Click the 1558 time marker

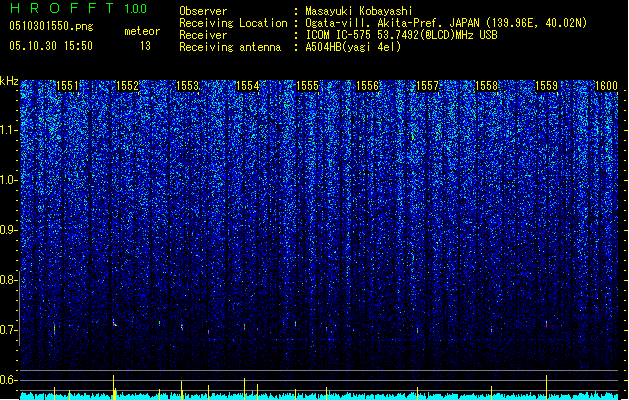tap(486, 86)
